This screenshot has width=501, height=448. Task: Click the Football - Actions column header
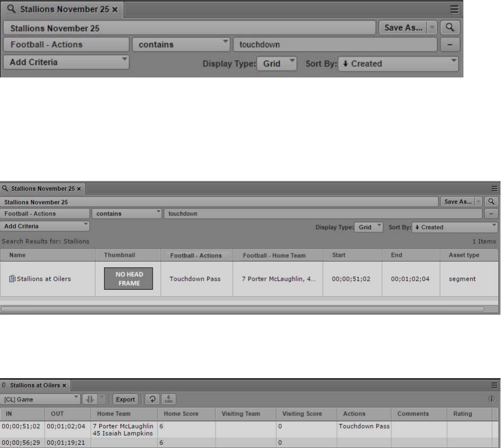(x=197, y=255)
